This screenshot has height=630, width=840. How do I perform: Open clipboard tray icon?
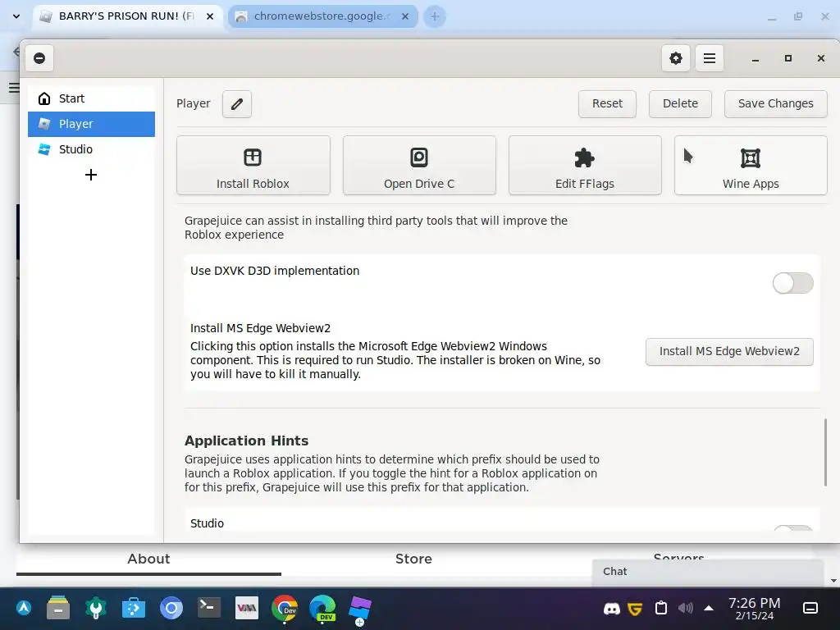click(x=661, y=608)
